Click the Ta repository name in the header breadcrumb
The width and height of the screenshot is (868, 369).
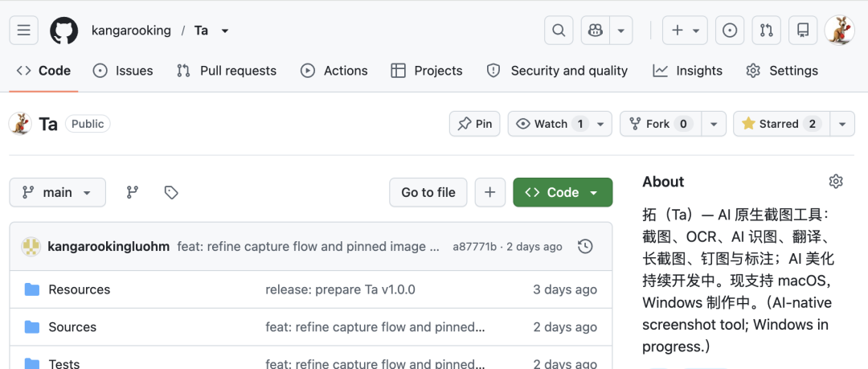(201, 31)
